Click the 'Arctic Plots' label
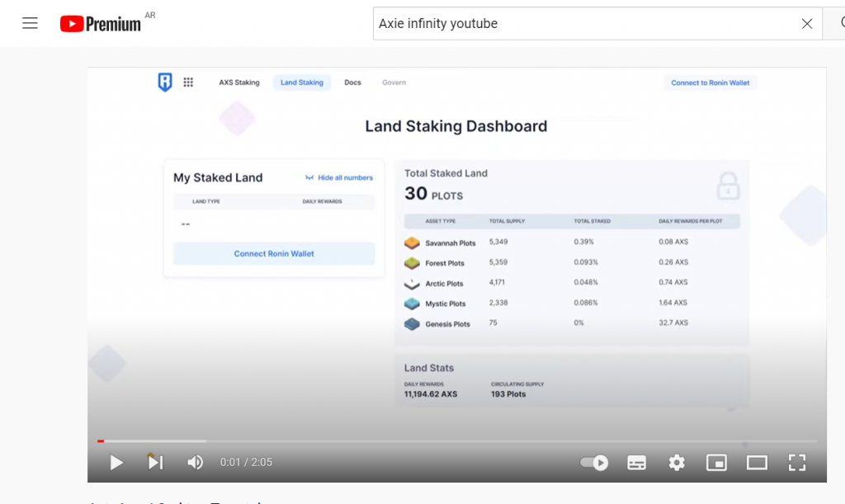 pyautogui.click(x=444, y=284)
